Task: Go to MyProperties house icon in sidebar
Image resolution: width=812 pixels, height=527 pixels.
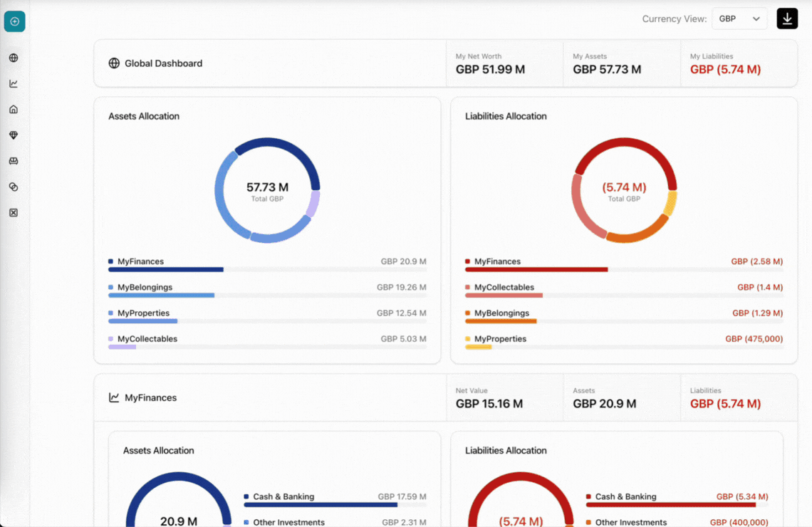Action: tap(14, 110)
